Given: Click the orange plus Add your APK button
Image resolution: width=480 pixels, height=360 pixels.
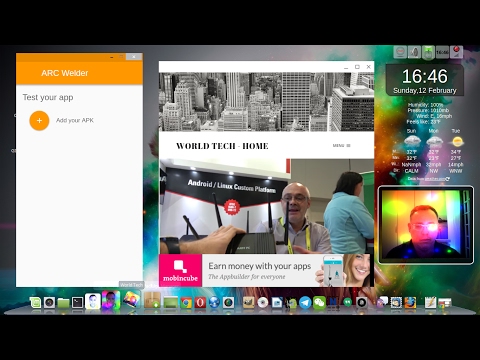Looking at the screenshot, I should click(39, 120).
